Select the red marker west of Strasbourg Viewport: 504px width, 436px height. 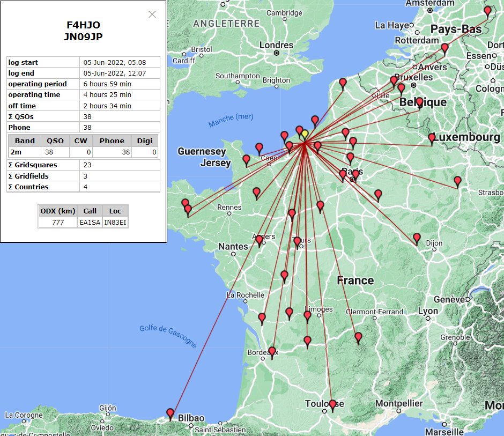[x=458, y=182]
